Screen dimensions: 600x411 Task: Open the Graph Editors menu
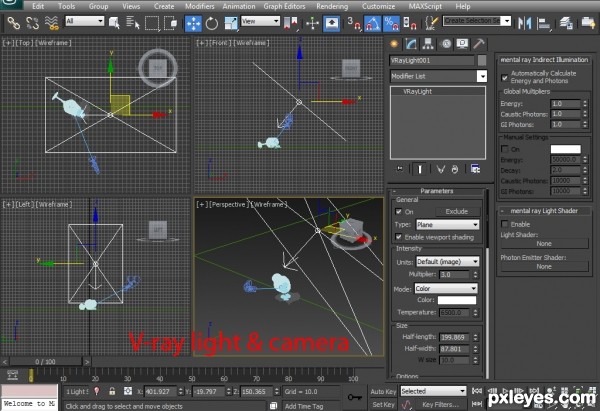[284, 6]
